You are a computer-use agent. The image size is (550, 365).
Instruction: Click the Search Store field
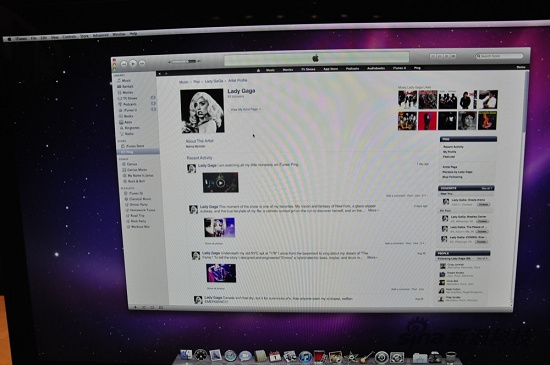(x=499, y=56)
